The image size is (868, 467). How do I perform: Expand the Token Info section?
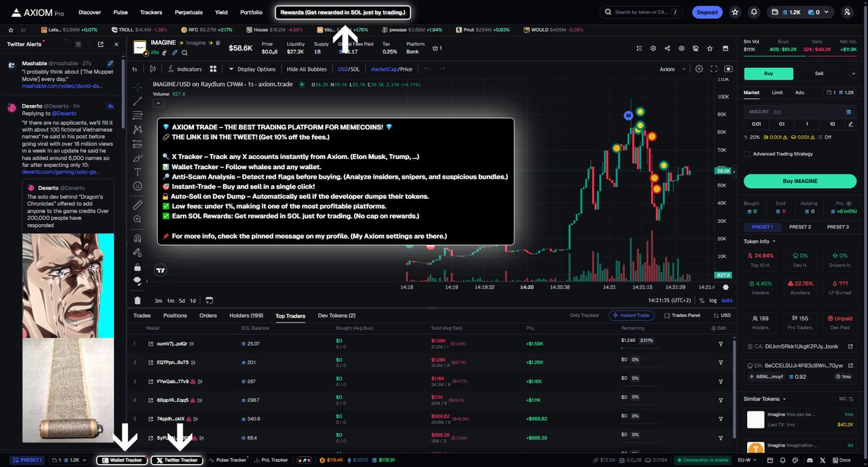[x=759, y=241]
